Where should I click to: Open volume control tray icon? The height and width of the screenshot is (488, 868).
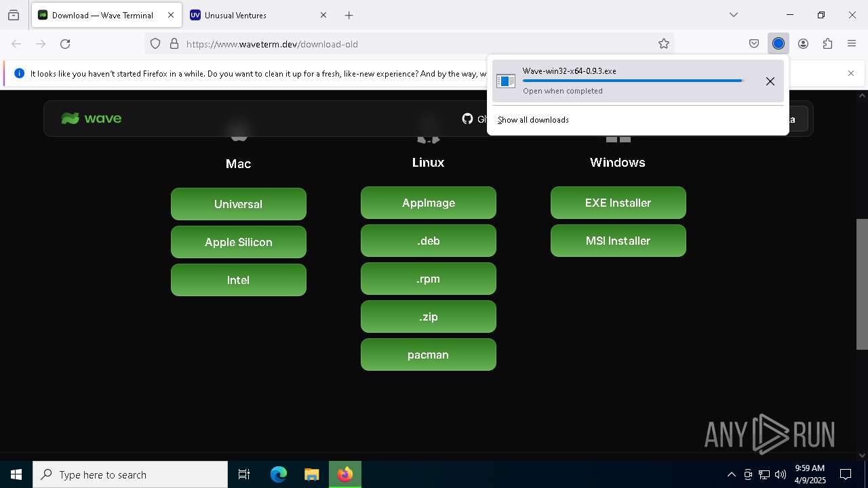781,474
